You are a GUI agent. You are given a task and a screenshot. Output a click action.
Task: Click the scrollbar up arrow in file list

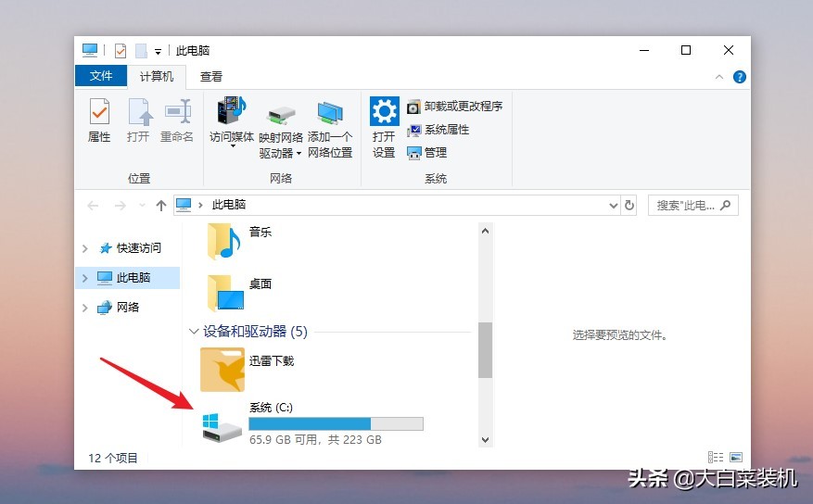coord(486,231)
